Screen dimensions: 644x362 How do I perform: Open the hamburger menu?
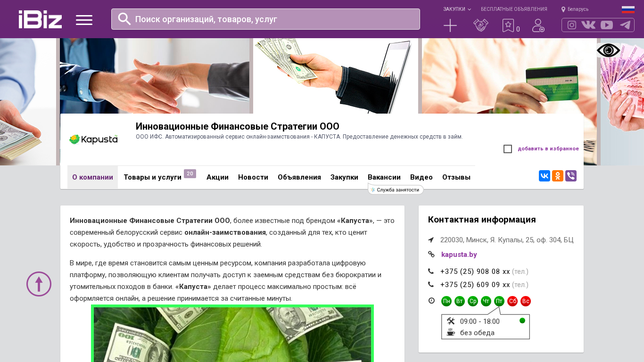click(84, 20)
